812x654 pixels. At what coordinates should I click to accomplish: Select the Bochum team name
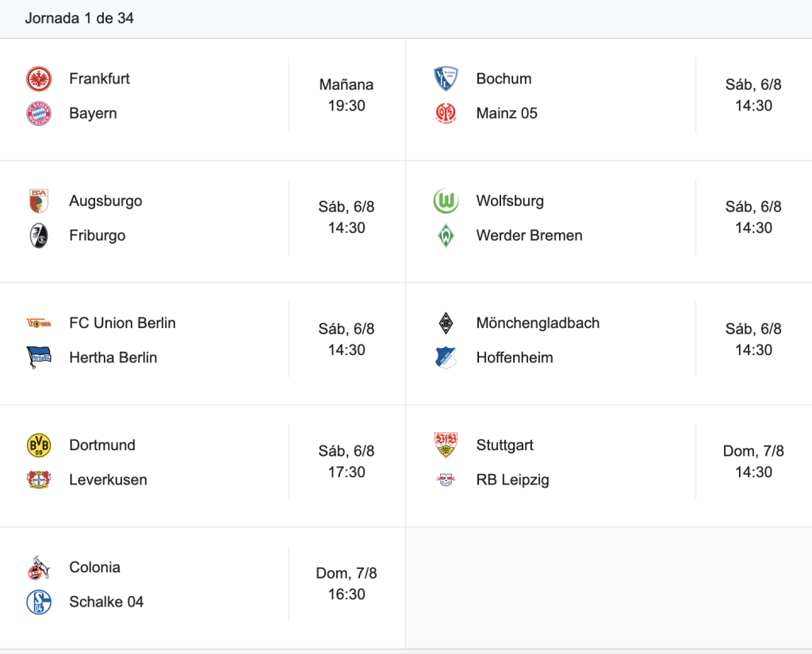click(x=504, y=78)
